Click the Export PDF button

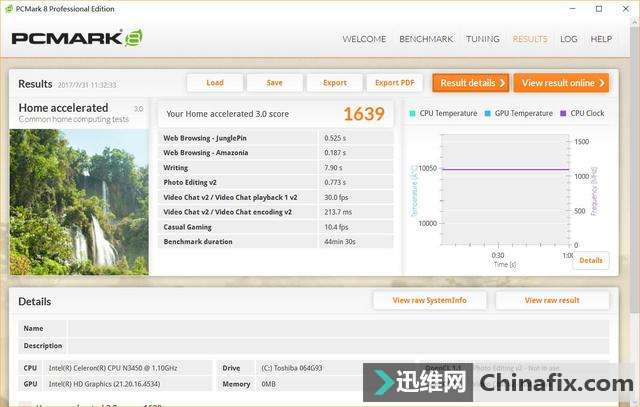pos(395,83)
